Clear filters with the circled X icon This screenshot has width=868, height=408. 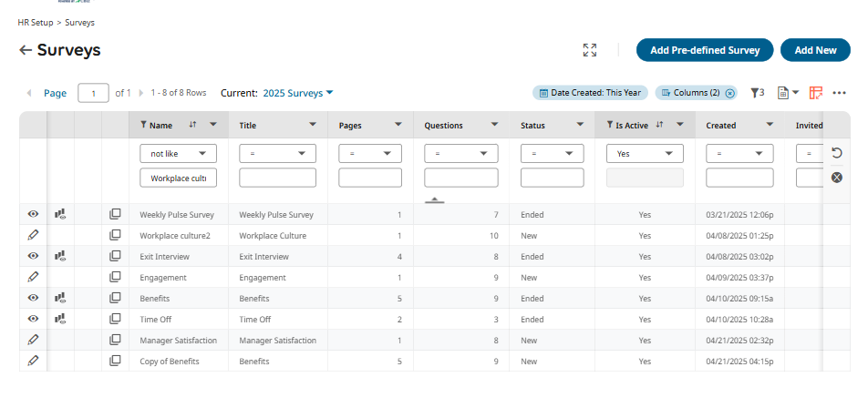[837, 178]
